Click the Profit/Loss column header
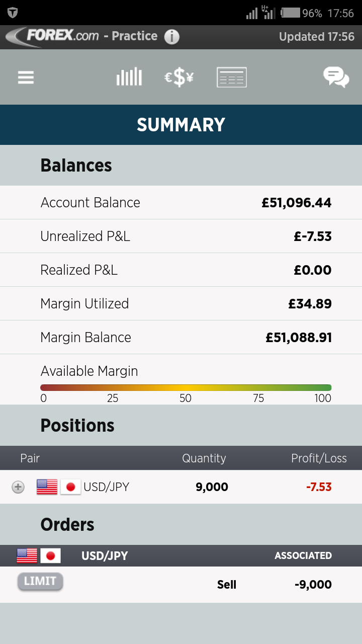The width and height of the screenshot is (362, 644). pos(319,458)
